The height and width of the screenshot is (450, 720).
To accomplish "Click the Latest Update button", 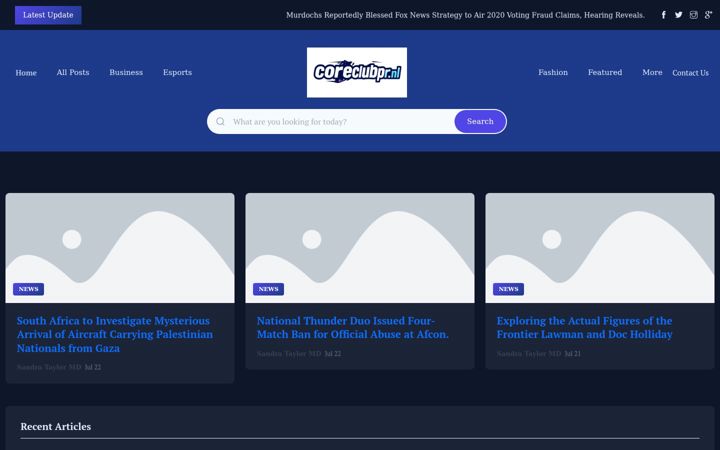I will tap(48, 15).
